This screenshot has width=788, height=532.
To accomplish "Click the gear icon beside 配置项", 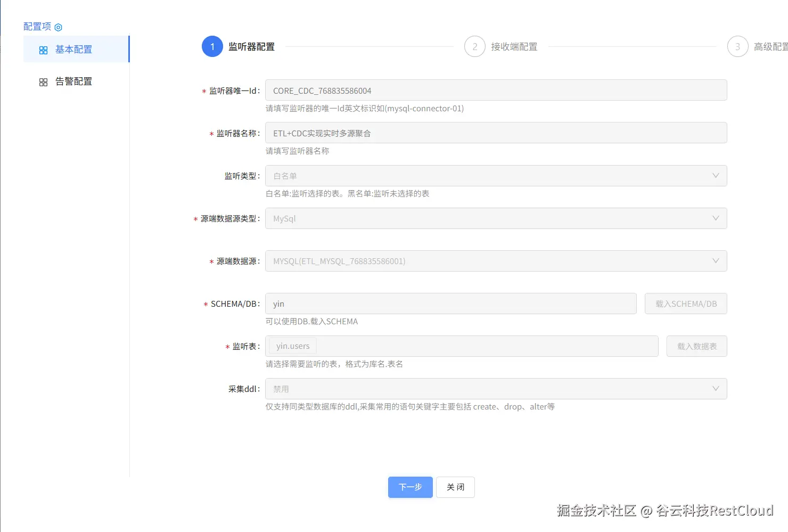I will pos(58,27).
